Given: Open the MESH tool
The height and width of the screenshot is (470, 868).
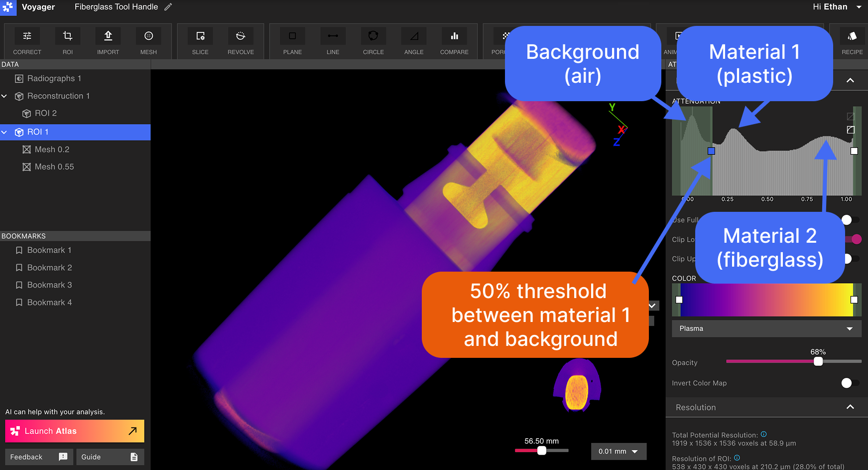Looking at the screenshot, I should [x=148, y=41].
